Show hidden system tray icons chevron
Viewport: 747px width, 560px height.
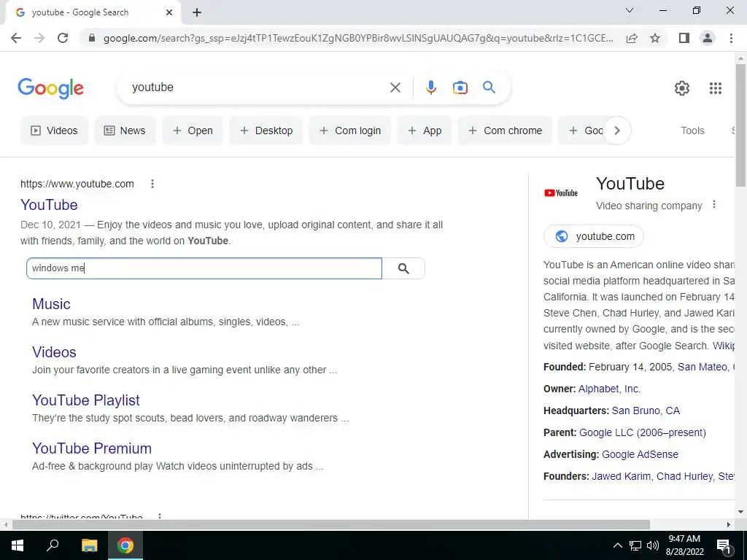click(617, 545)
